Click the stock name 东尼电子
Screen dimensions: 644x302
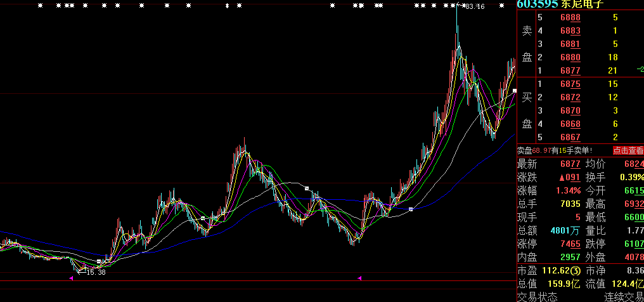click(583, 4)
